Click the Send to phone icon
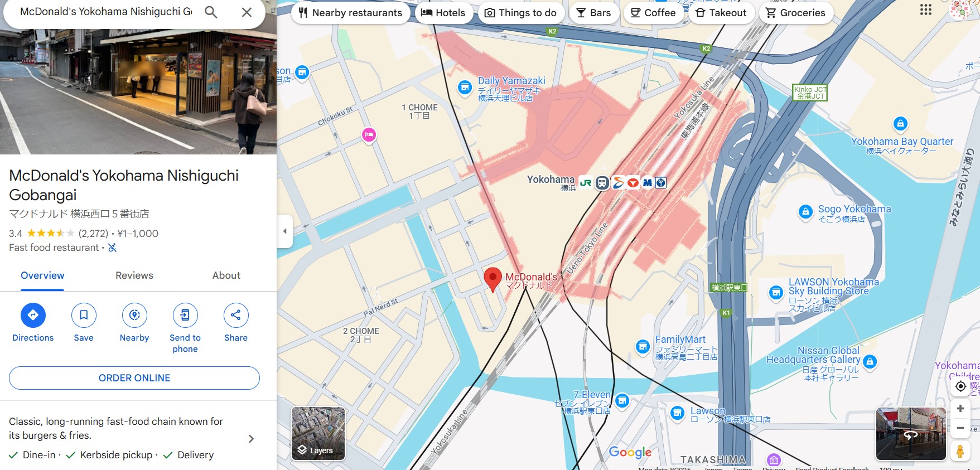 185,315
